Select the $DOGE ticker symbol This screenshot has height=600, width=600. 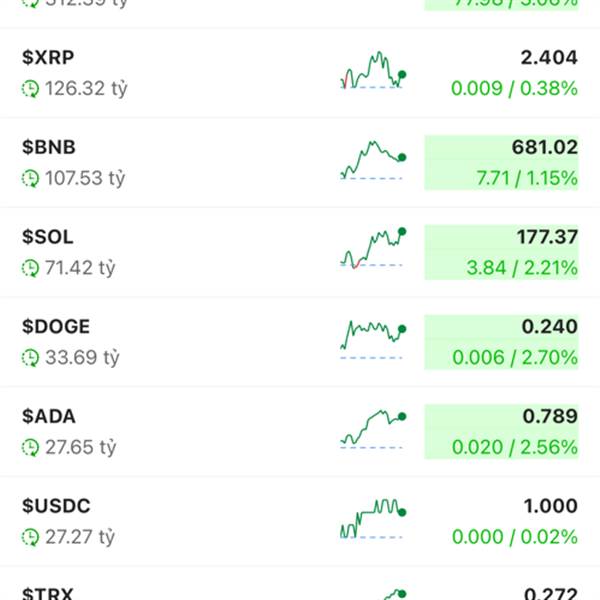click(56, 327)
